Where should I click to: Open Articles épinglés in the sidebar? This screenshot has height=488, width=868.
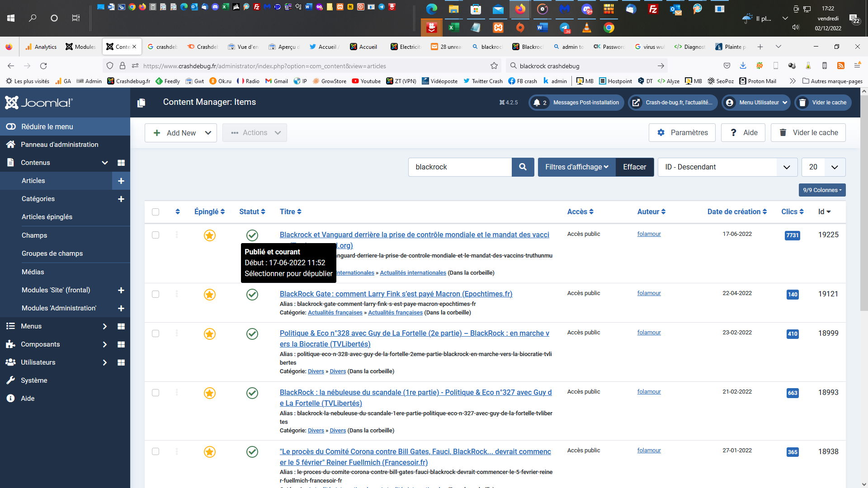[47, 217]
